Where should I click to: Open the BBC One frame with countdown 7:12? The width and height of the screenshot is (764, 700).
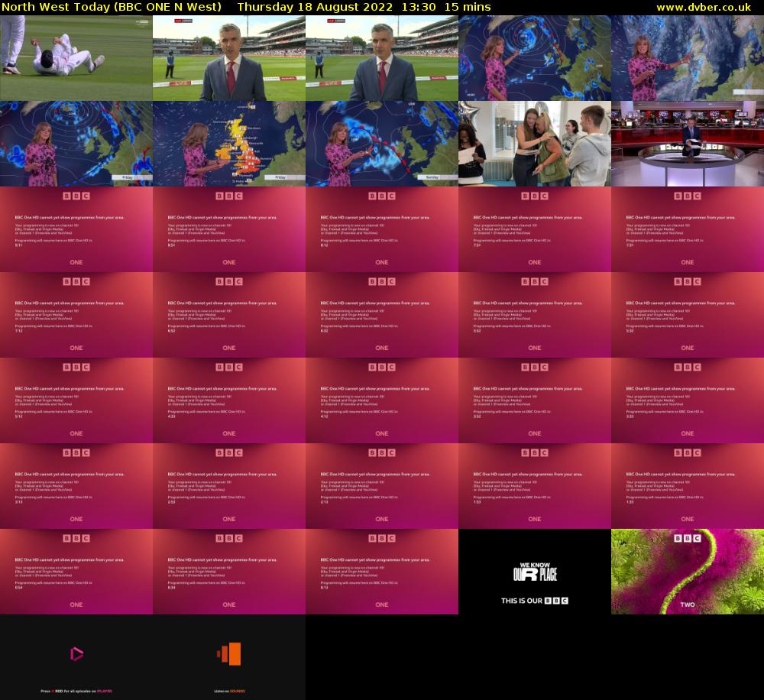(76, 315)
